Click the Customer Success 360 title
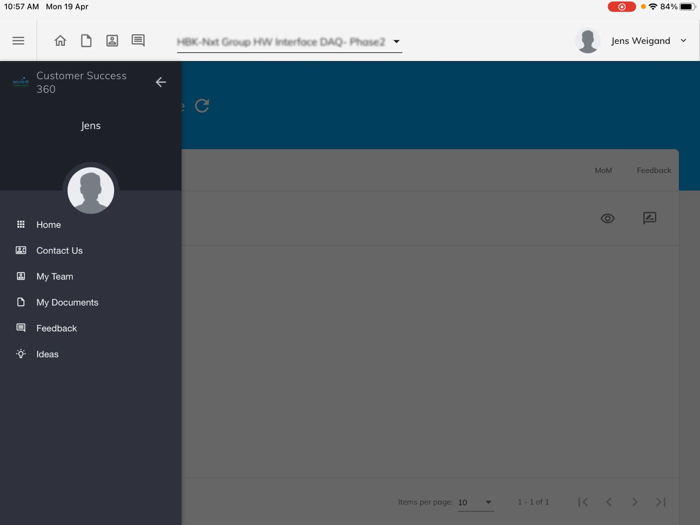The image size is (700, 525). click(x=81, y=82)
